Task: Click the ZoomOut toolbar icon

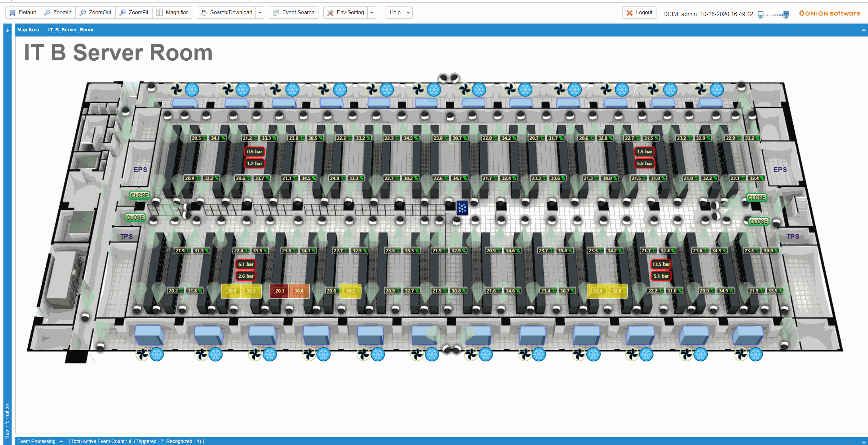Action: pos(83,13)
